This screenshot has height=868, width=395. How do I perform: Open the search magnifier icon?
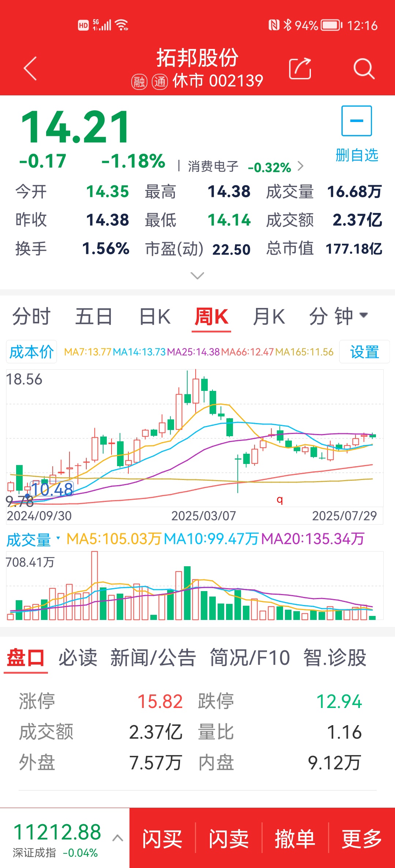click(x=364, y=68)
